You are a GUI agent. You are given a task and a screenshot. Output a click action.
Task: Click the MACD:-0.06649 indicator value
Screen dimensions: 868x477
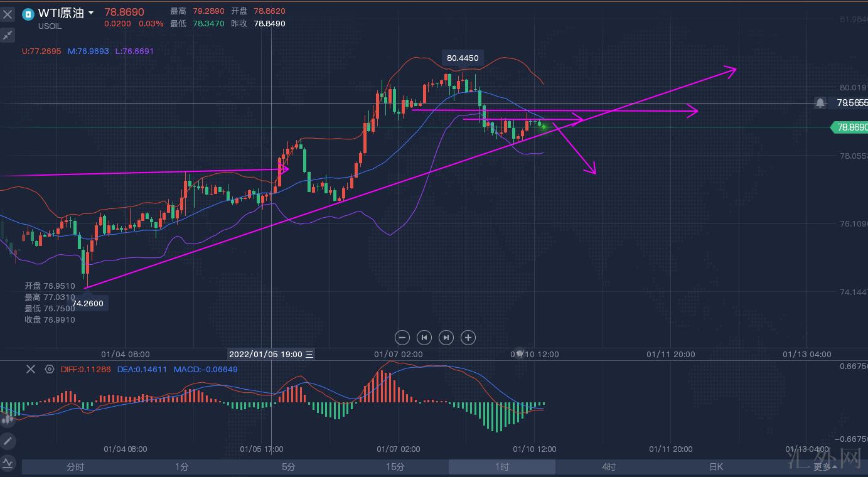point(206,369)
